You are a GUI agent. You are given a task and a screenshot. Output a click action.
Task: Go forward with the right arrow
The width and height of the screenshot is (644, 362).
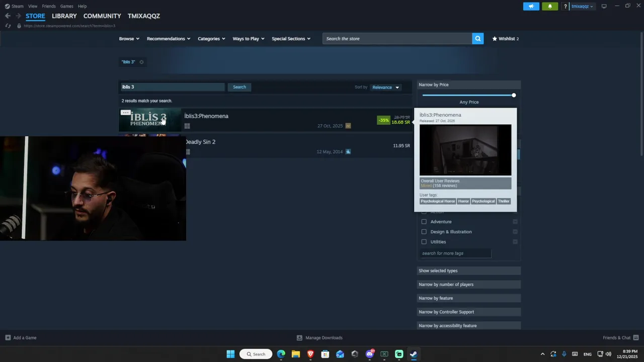(18, 16)
